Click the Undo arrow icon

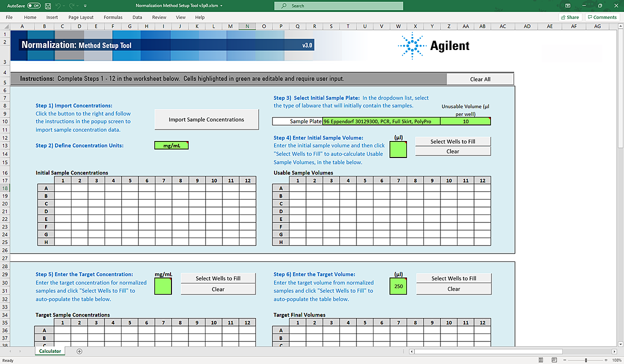click(x=58, y=5)
